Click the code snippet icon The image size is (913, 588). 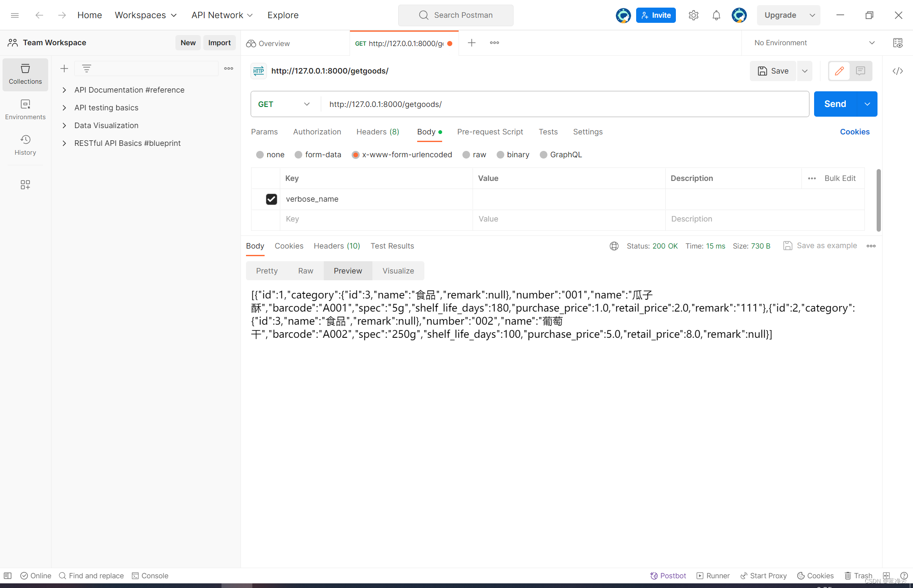898,71
